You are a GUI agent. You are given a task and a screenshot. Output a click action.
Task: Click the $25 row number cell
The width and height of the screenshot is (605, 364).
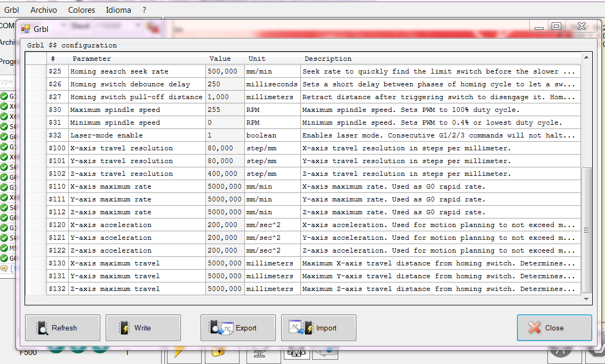tap(58, 71)
